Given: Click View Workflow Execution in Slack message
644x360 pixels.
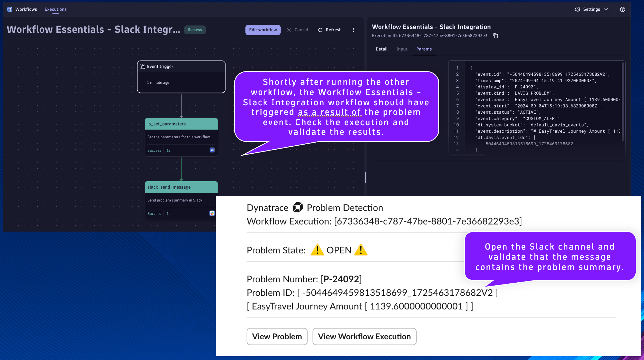Looking at the screenshot, I should click(364, 336).
